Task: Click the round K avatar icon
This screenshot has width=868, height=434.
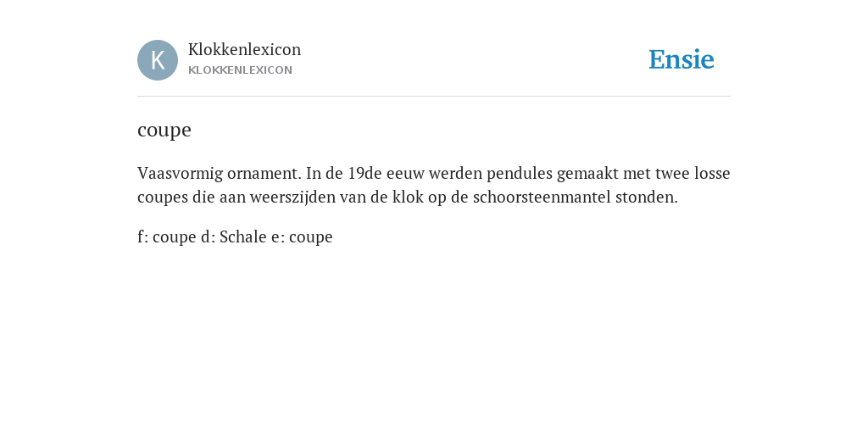Action: (158, 60)
